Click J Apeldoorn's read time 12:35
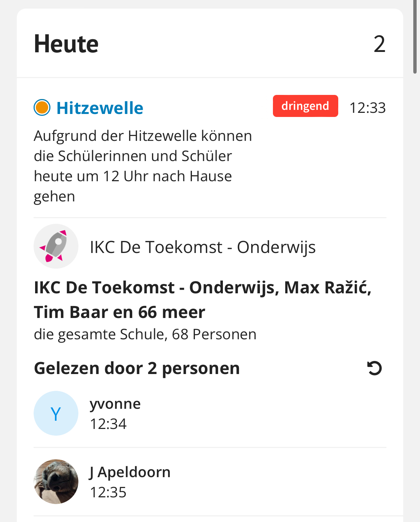420x522 pixels. [108, 492]
